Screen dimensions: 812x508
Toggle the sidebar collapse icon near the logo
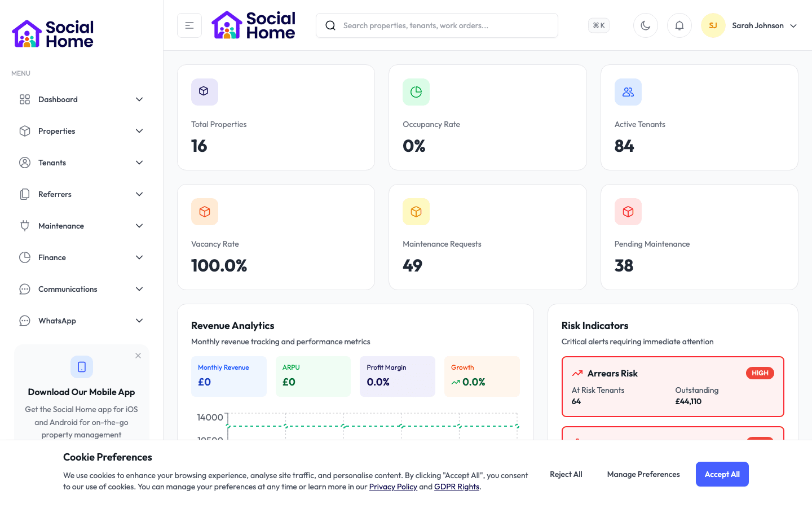point(189,25)
